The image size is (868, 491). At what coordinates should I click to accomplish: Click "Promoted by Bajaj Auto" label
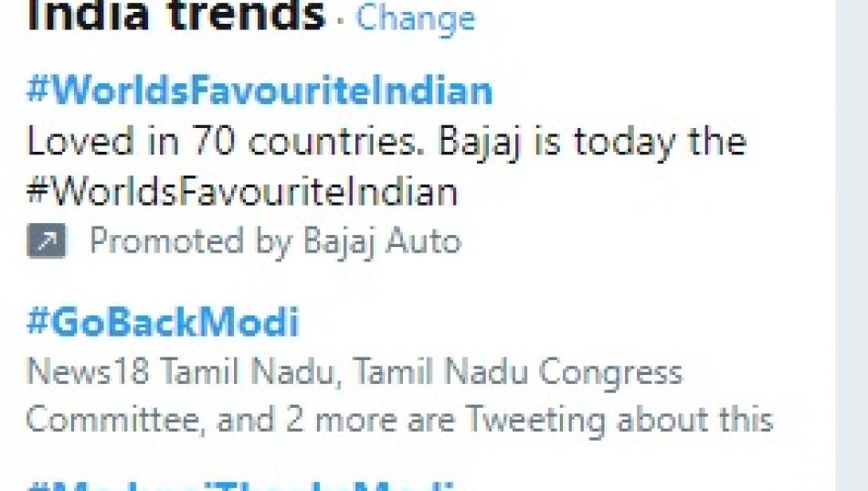(x=275, y=241)
